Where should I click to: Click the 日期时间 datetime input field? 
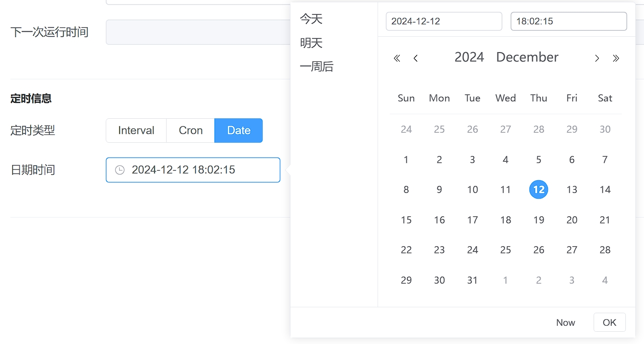click(x=200, y=170)
